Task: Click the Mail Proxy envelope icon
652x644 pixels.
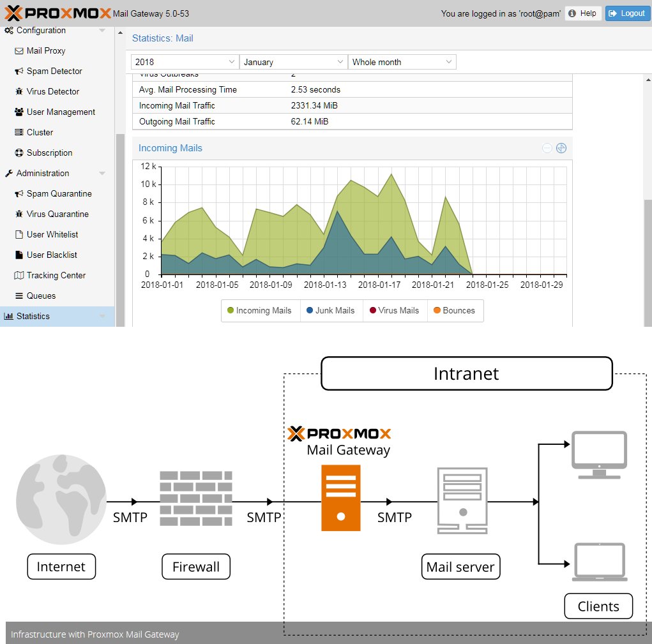Action: [19, 51]
